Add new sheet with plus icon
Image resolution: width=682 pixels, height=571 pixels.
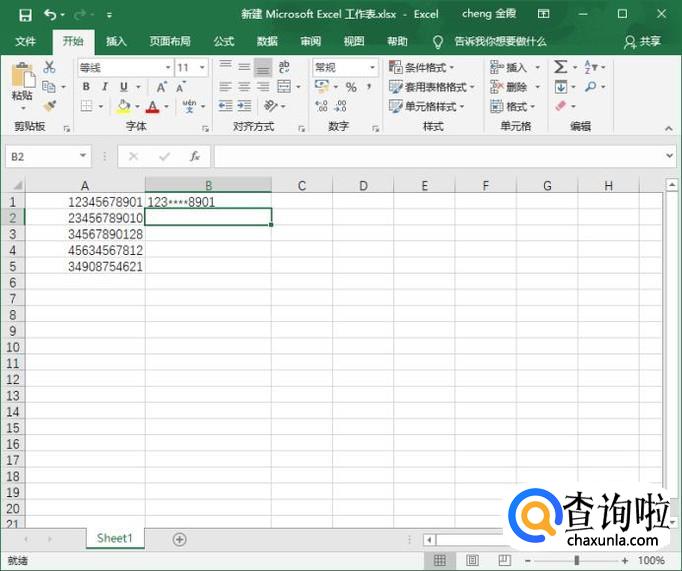(x=180, y=539)
